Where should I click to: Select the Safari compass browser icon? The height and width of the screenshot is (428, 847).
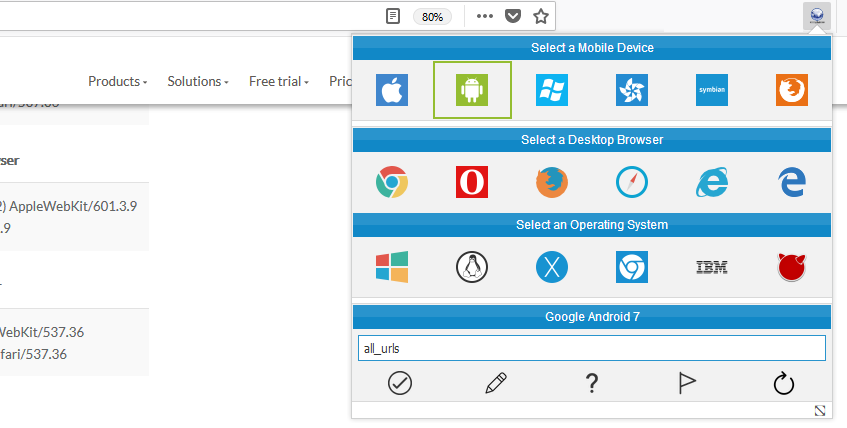[632, 182]
